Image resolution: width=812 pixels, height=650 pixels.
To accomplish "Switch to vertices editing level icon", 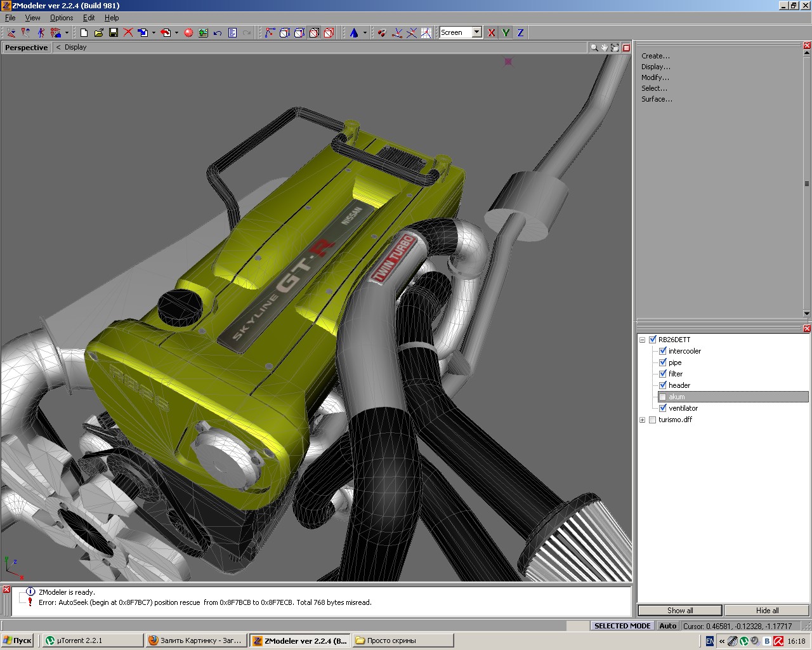I will (270, 32).
